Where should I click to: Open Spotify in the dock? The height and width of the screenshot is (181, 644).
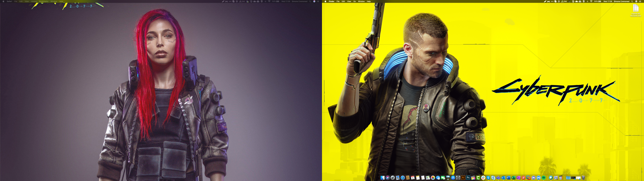pos(544,178)
